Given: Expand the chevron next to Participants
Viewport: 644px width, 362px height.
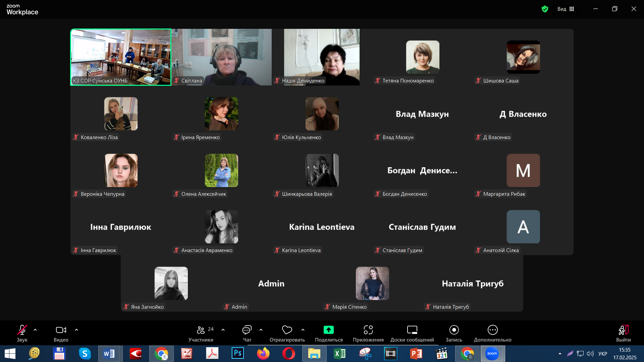Looking at the screenshot, I should [223, 330].
